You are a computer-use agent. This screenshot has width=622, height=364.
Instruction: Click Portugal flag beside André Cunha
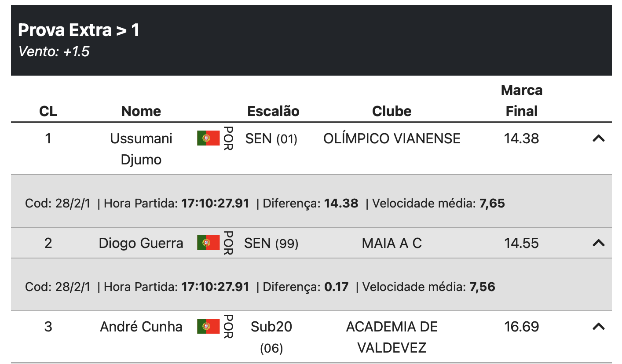[x=208, y=327]
